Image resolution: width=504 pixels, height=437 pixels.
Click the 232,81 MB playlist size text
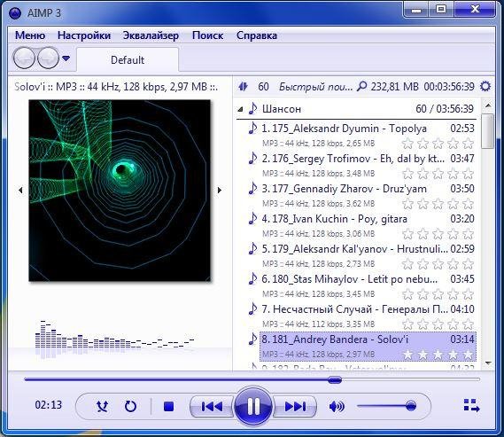pos(395,87)
